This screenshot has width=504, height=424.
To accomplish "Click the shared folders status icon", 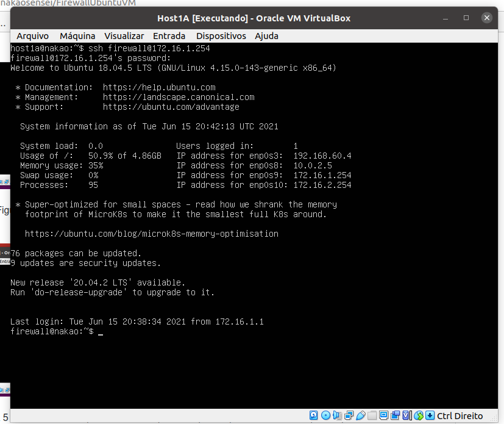I will [372, 415].
